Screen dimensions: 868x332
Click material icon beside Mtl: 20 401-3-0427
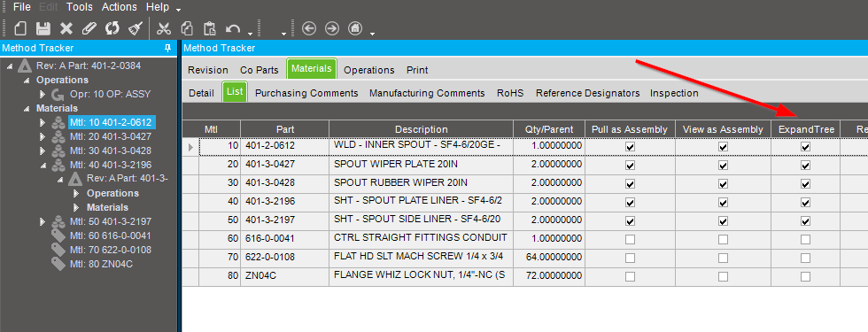[58, 136]
